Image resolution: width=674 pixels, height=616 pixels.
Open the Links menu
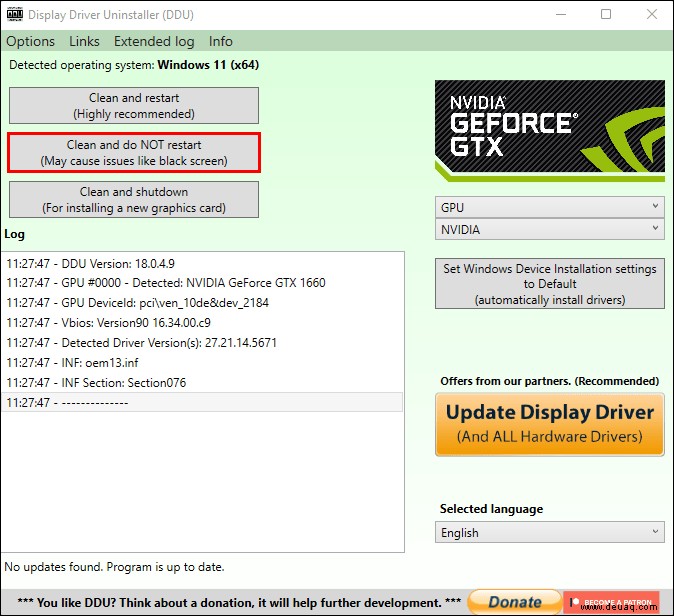84,41
